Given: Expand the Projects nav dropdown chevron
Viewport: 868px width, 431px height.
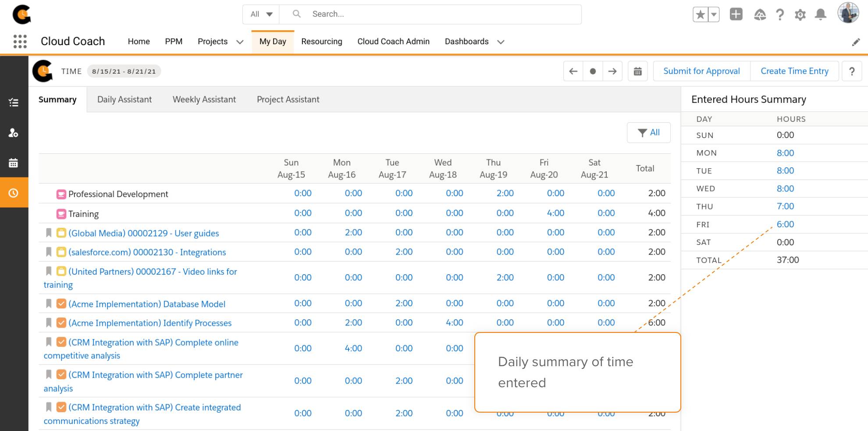Looking at the screenshot, I should pos(240,42).
